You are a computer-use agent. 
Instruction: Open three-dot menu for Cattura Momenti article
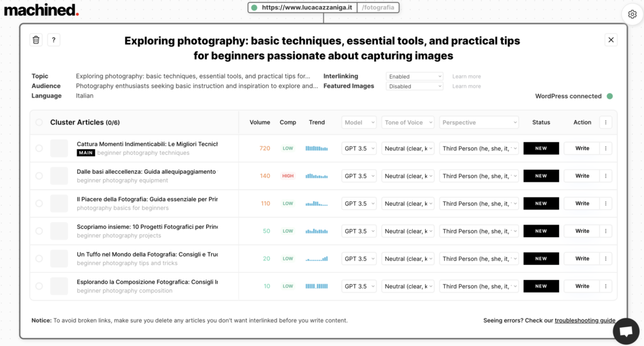coord(606,148)
